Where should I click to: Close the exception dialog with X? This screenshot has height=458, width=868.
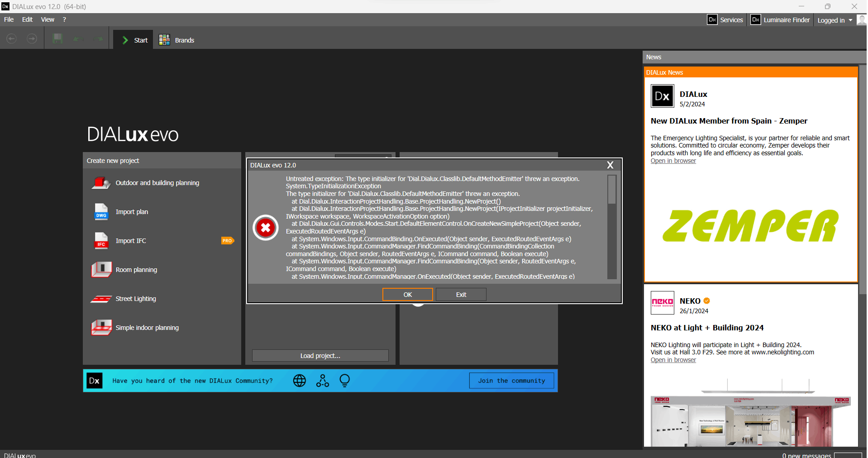pyautogui.click(x=610, y=165)
